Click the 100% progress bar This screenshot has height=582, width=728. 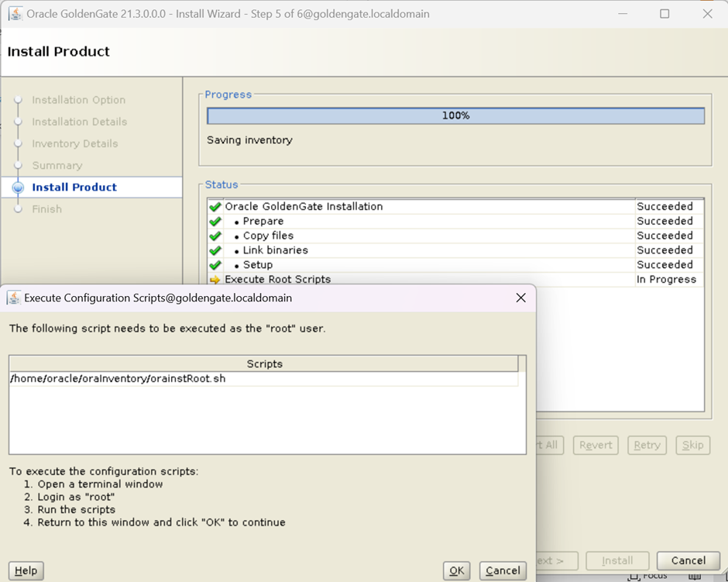[x=455, y=115]
